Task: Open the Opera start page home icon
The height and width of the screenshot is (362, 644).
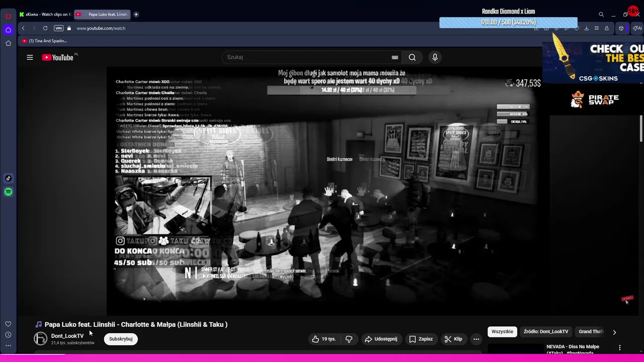Action: pos(8,30)
